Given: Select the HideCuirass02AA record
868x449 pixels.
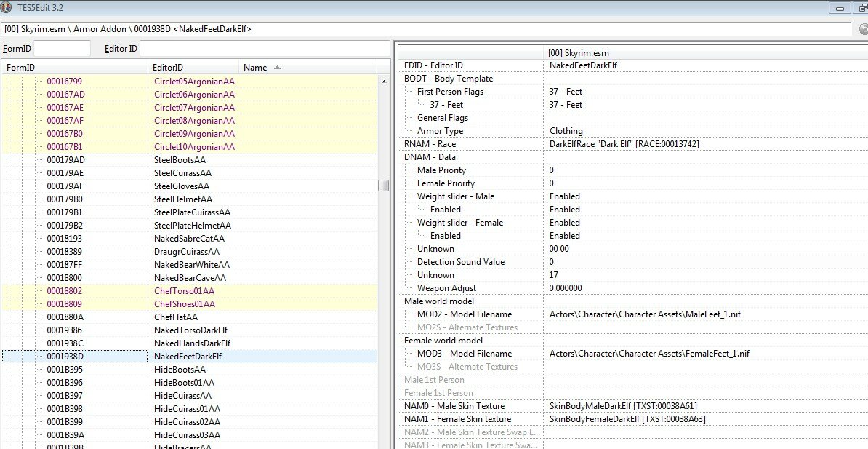Looking at the screenshot, I should 189,422.
